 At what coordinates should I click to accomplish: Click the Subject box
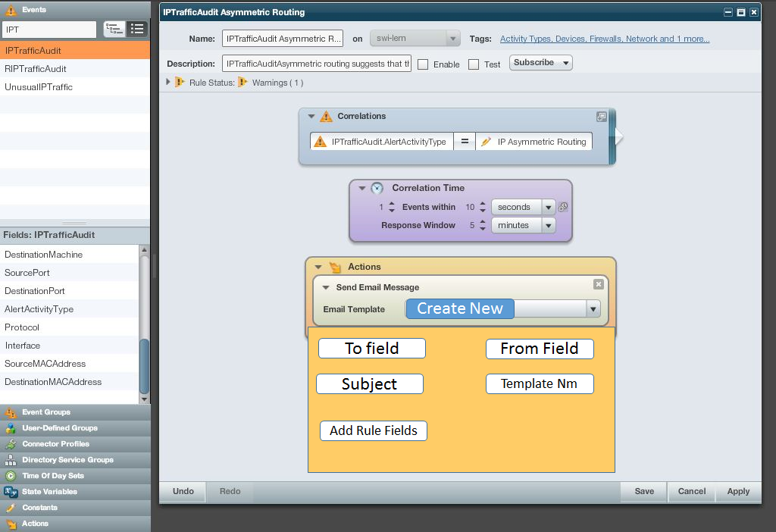tap(370, 384)
